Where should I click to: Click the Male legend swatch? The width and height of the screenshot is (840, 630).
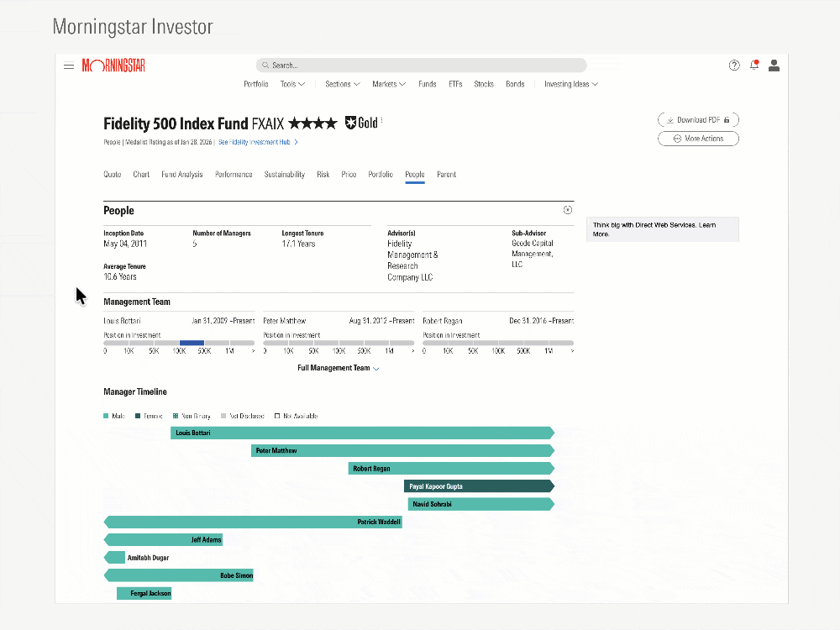coord(106,416)
